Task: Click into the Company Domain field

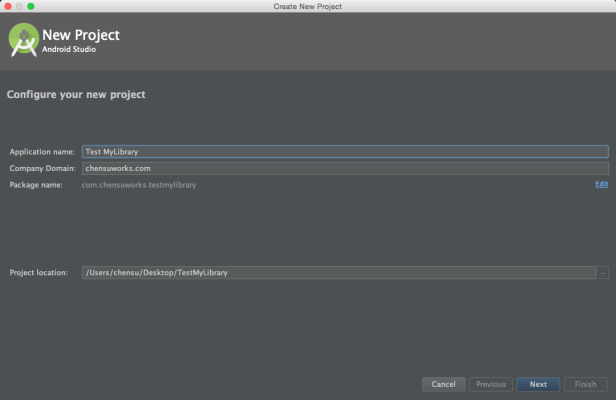Action: [x=345, y=168]
